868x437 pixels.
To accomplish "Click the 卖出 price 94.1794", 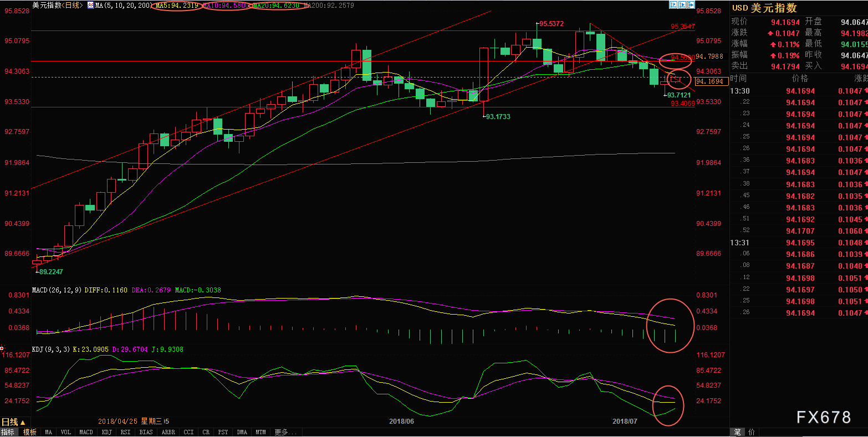I will pyautogui.click(x=785, y=66).
